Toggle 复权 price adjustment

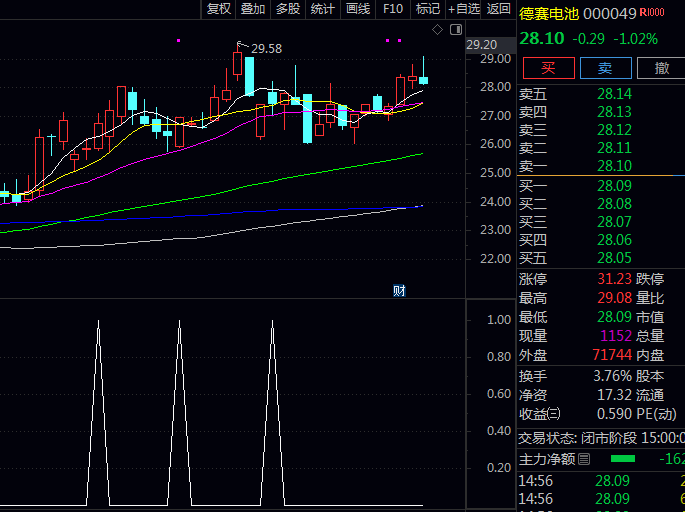coord(219,9)
